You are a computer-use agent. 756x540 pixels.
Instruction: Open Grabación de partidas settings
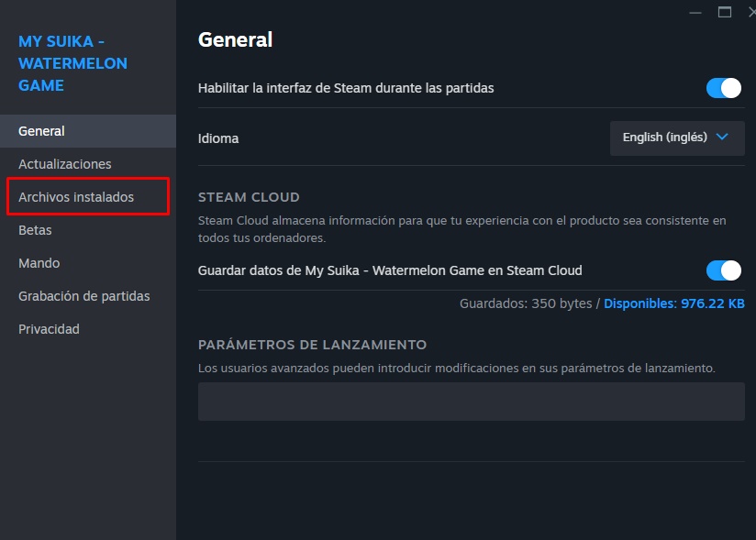[88, 296]
